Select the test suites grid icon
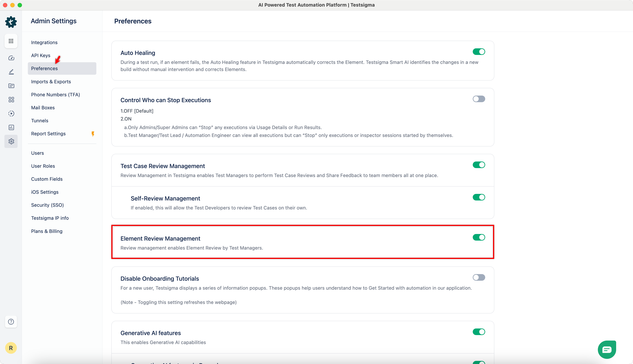Screen dimensions: 633x364 click(x=11, y=99)
